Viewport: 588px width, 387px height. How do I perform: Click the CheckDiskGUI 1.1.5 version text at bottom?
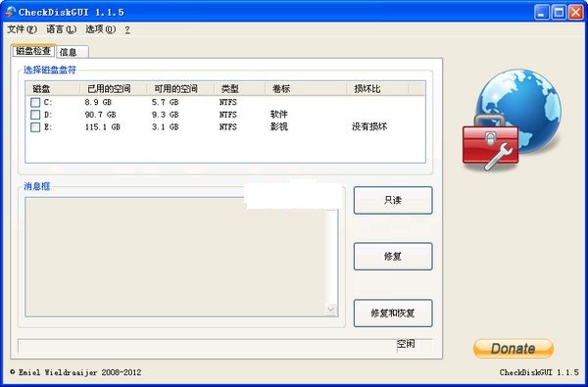539,372
